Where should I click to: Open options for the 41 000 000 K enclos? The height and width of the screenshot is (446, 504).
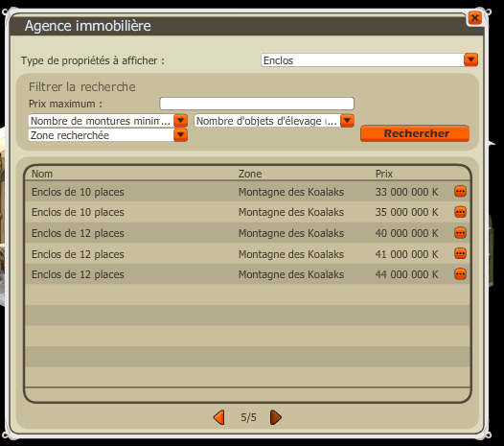[x=460, y=253]
